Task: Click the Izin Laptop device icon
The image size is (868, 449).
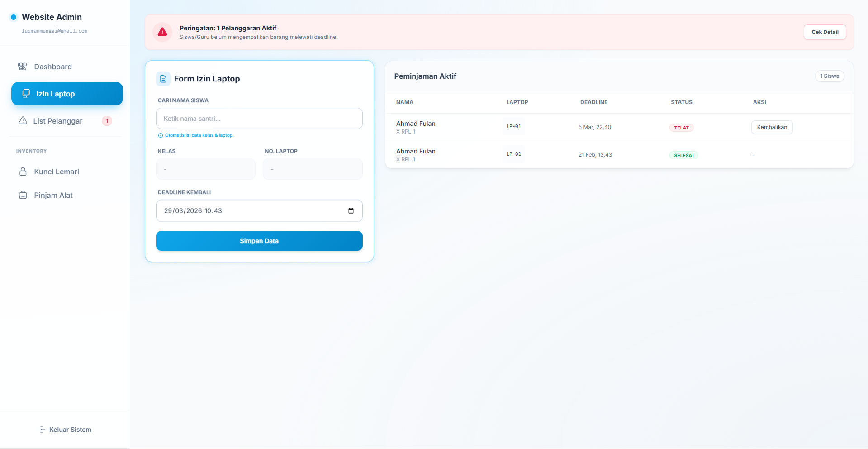Action: coord(26,94)
